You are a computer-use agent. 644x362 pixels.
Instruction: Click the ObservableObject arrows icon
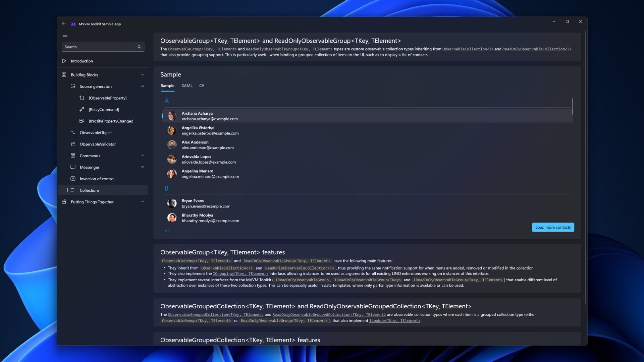pyautogui.click(x=73, y=132)
